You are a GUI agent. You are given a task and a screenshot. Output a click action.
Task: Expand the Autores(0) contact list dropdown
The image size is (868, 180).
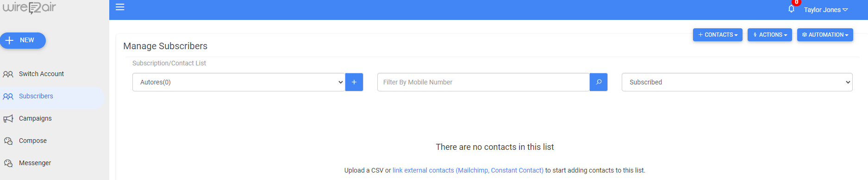(x=238, y=82)
